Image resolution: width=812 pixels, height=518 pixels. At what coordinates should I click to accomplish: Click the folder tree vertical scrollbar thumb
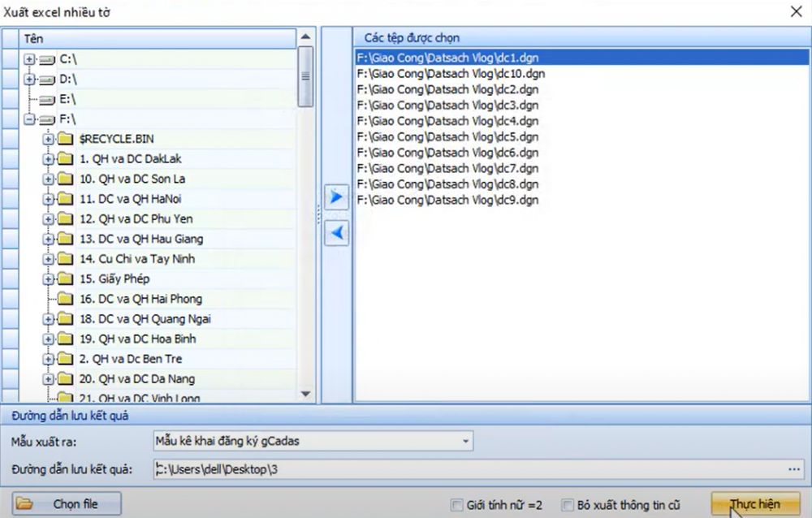[305, 76]
